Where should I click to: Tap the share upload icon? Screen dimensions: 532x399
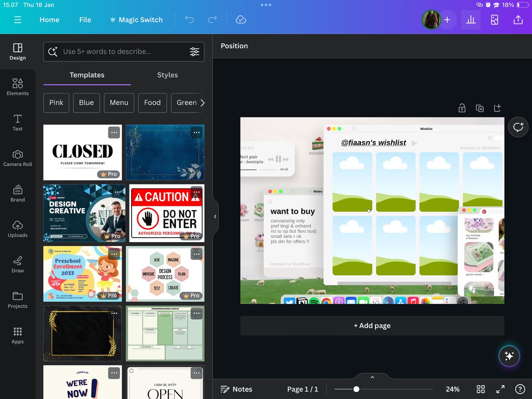click(x=518, y=20)
